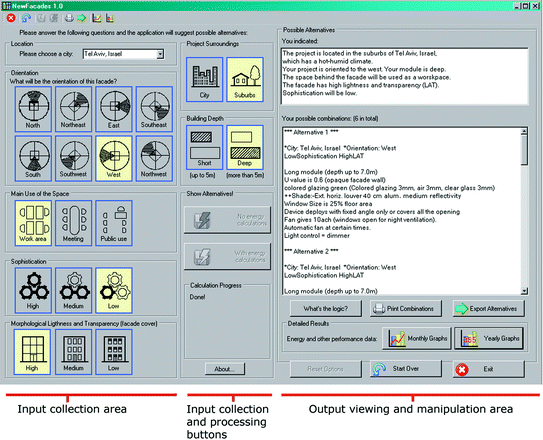Click the printer icon in the toolbar
Screen dimensions: 543x440
click(69, 18)
